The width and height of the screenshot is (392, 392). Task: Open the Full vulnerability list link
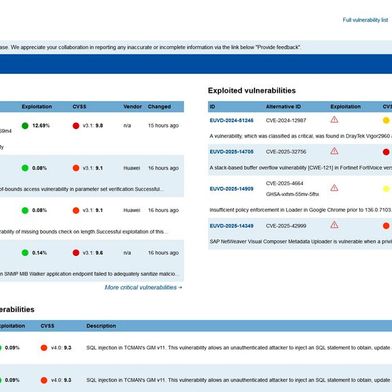pos(365,20)
